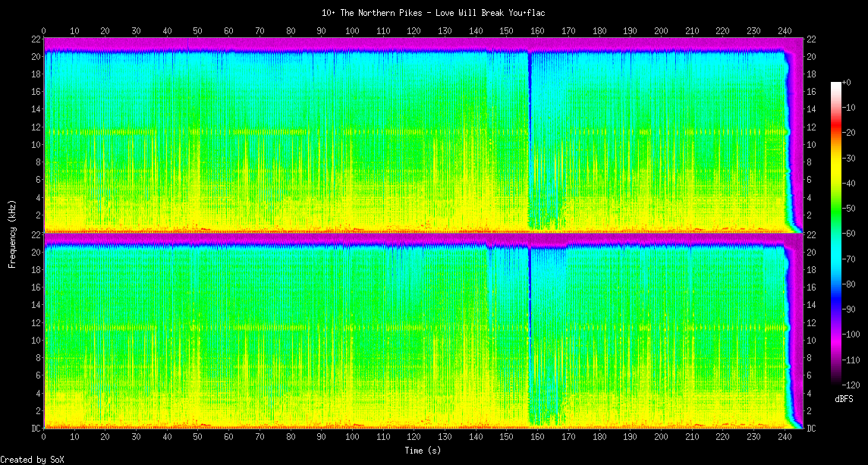Click the 50 mark on top time axis
The width and height of the screenshot is (868, 465).
[x=197, y=31]
